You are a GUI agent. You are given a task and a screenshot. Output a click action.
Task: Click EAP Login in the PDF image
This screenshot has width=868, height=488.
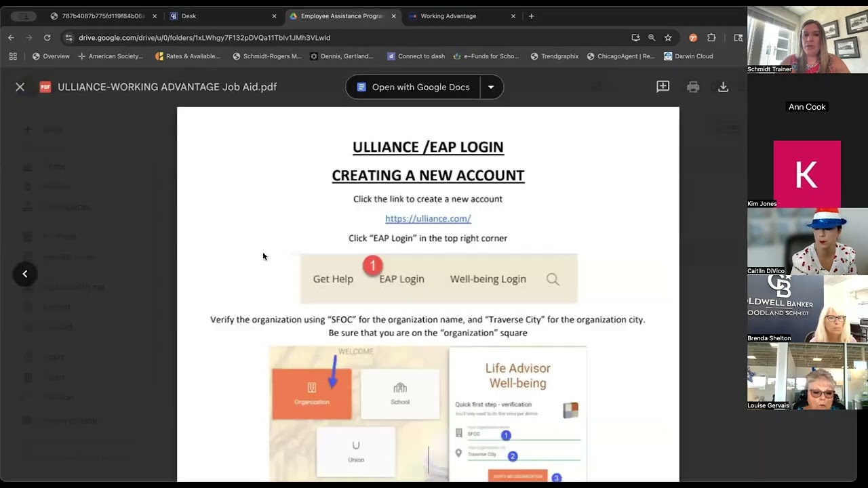[401, 279]
